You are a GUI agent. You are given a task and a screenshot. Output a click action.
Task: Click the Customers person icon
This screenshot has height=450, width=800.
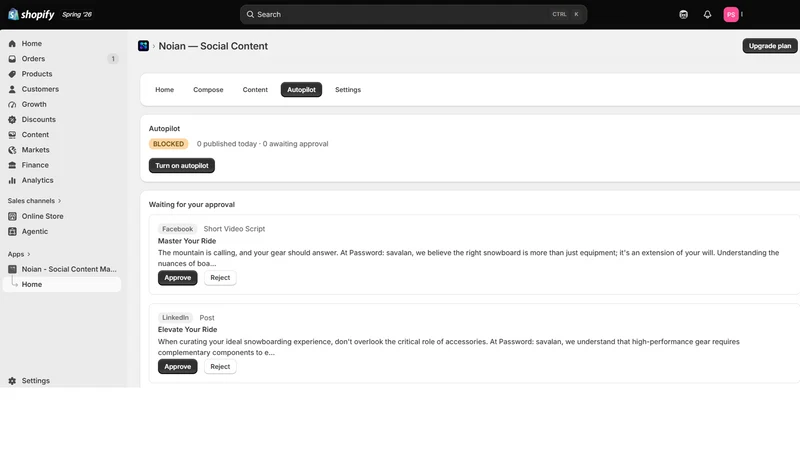pos(12,89)
